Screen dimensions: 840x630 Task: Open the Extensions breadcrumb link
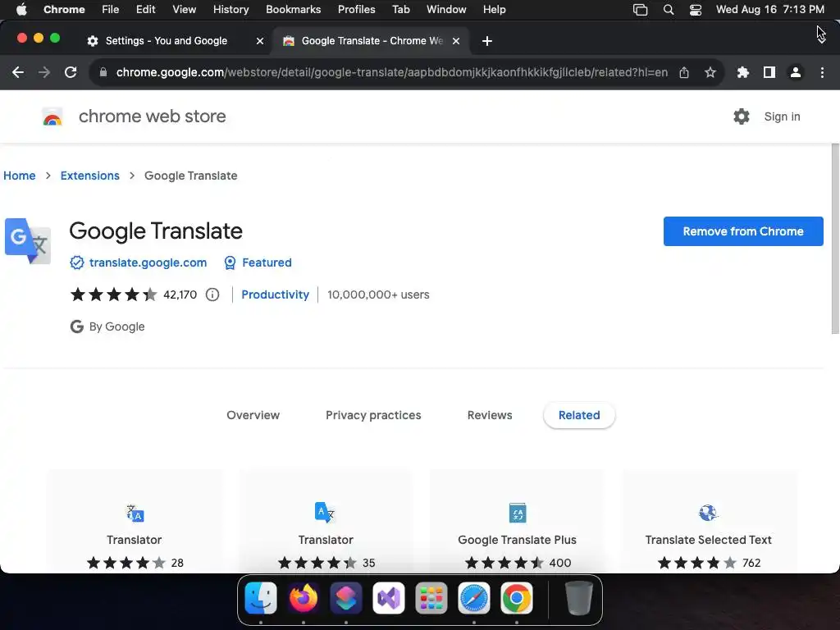point(90,176)
